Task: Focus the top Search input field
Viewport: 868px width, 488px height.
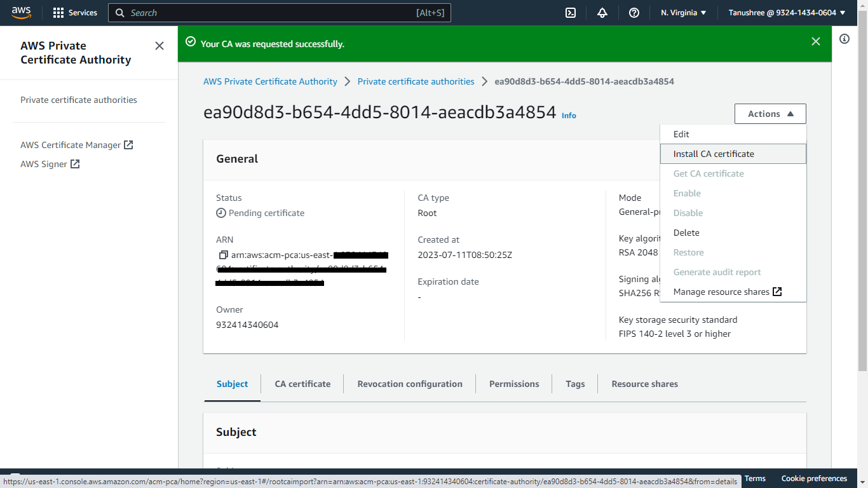Action: [280, 13]
